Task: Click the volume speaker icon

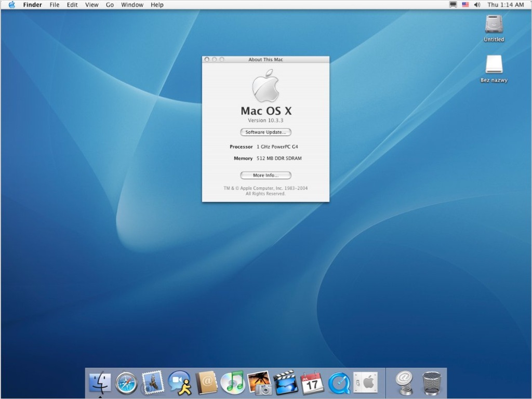Action: tap(477, 5)
